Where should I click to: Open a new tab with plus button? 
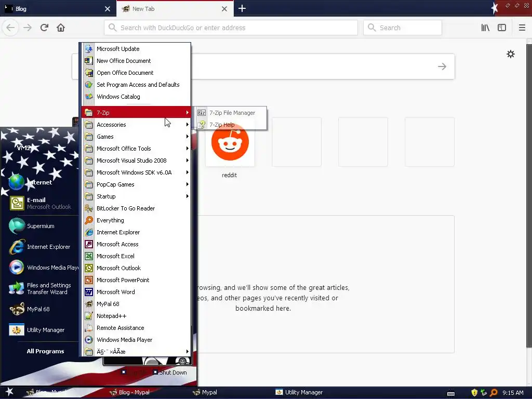[x=242, y=8]
